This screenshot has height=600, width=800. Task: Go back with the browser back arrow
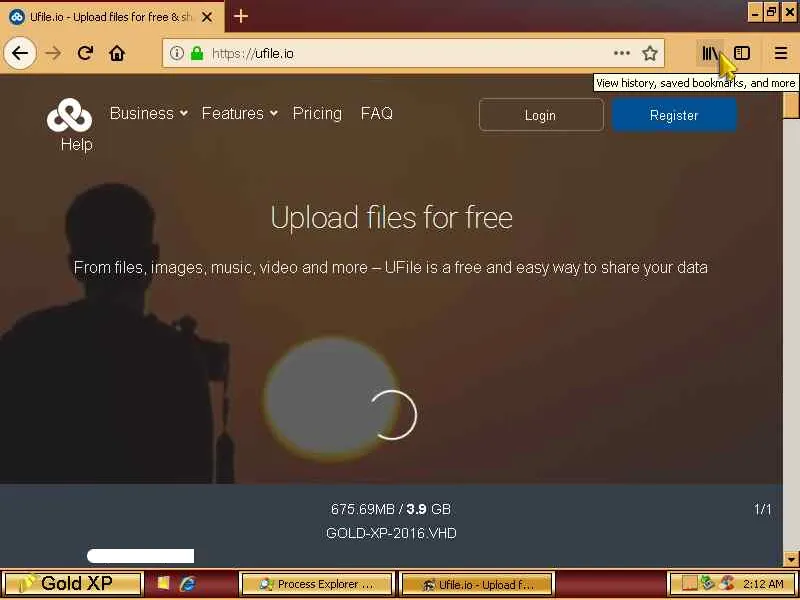[x=19, y=53]
